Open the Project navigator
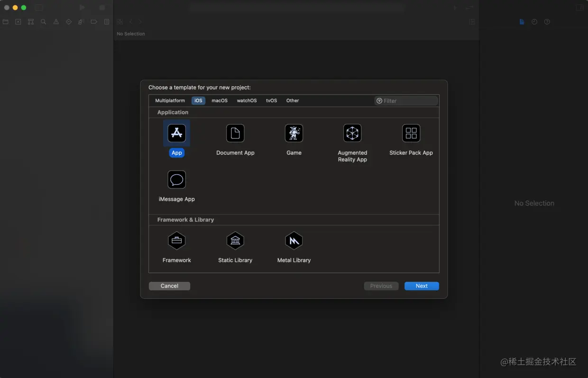The height and width of the screenshot is (378, 588). (5, 22)
